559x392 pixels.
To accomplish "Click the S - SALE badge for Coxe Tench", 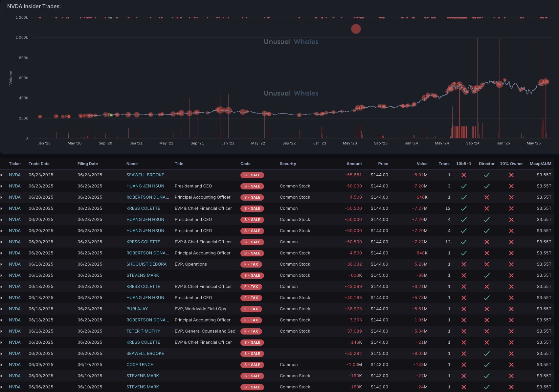I will [x=252, y=365].
